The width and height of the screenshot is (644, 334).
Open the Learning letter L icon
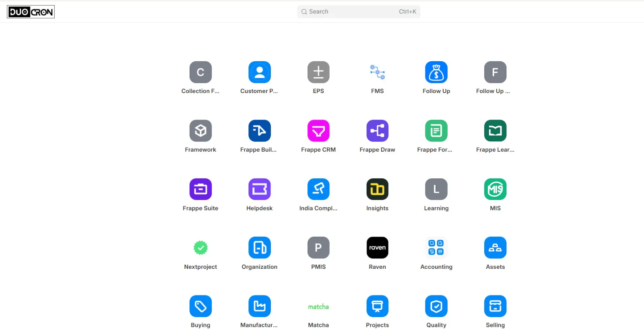point(436,189)
